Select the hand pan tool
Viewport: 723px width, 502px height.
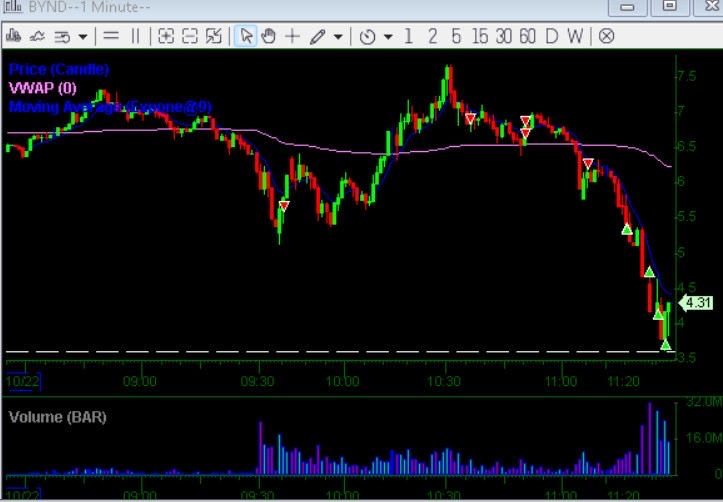[x=268, y=36]
